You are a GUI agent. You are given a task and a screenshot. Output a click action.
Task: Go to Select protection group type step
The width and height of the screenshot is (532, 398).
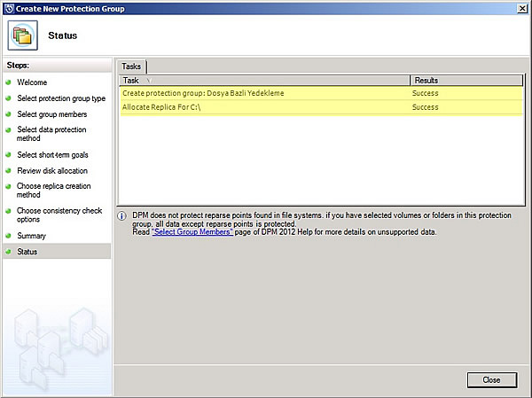(x=60, y=98)
